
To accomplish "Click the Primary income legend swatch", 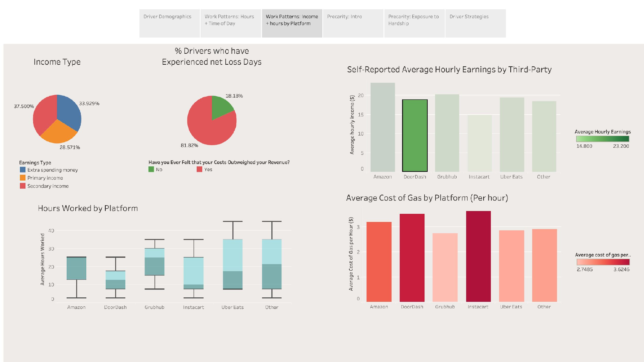I will [23, 178].
